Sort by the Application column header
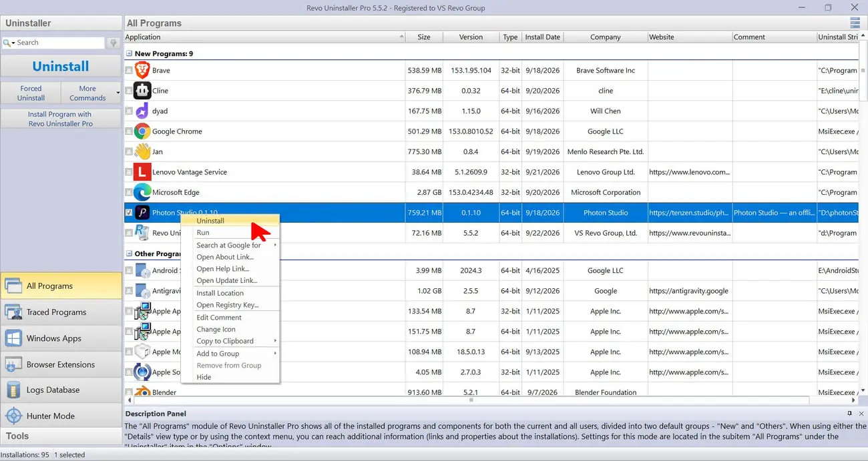The height and width of the screenshot is (461, 868). tap(264, 37)
